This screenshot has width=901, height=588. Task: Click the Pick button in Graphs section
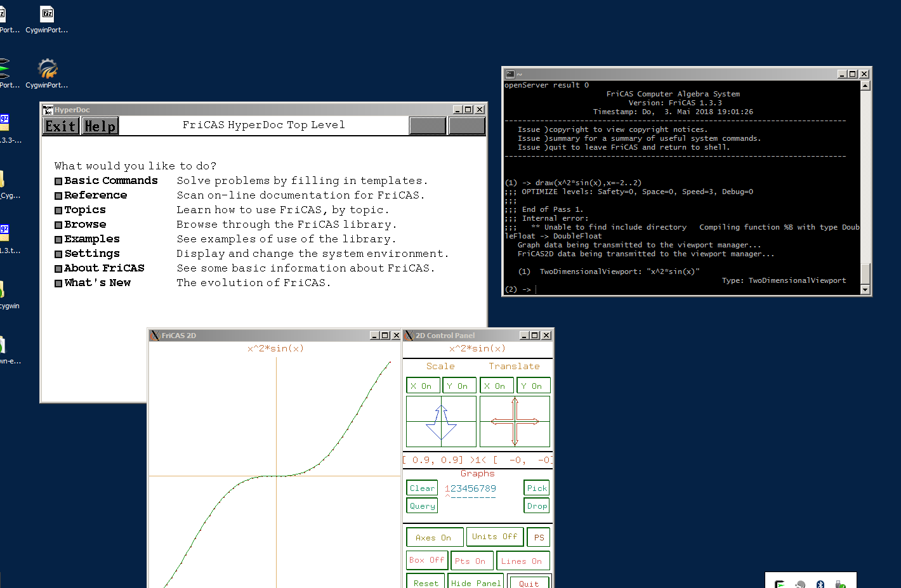(x=536, y=488)
